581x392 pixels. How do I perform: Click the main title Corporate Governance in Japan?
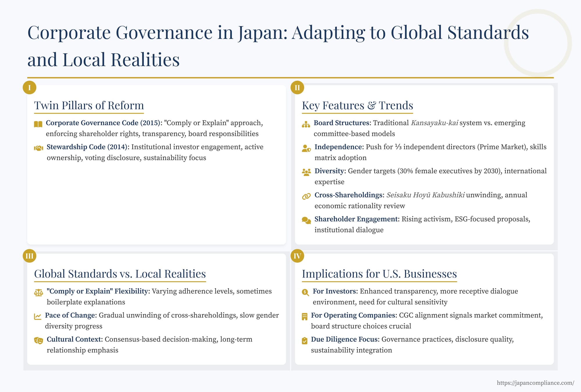coord(278,46)
